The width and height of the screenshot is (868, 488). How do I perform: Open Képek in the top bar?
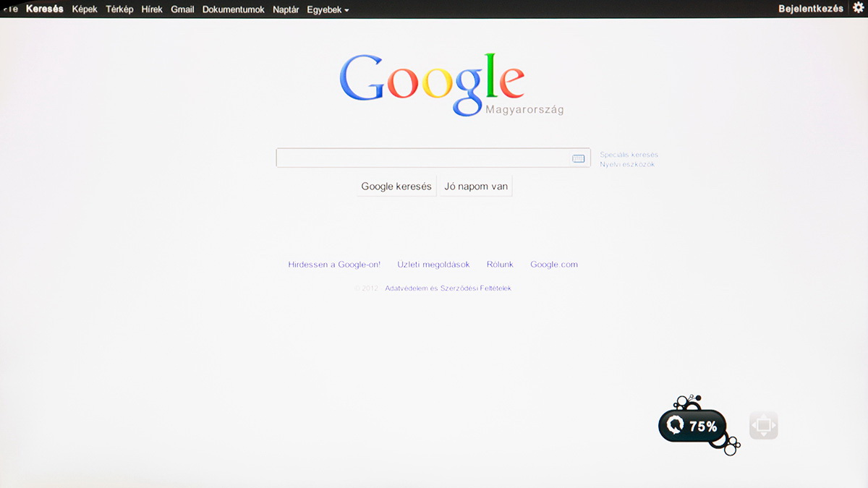85,9
